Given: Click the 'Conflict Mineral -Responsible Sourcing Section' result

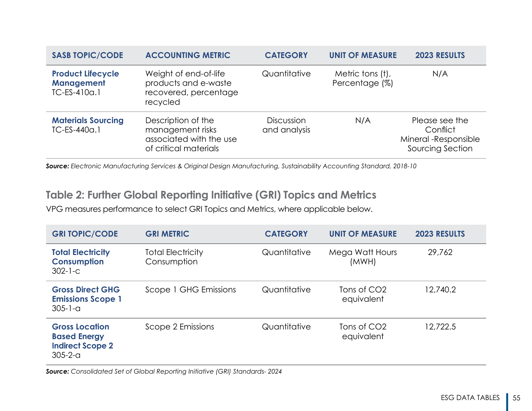Looking at the screenshot, I should pos(440,134).
